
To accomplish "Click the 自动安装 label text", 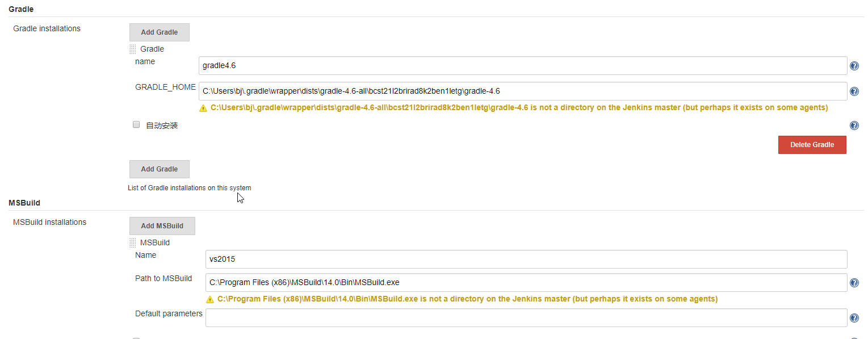I will tap(162, 125).
